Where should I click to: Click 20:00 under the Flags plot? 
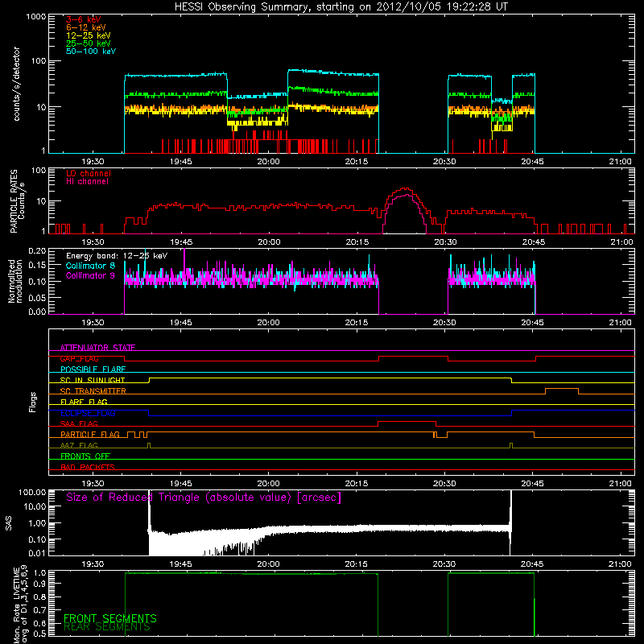268,484
